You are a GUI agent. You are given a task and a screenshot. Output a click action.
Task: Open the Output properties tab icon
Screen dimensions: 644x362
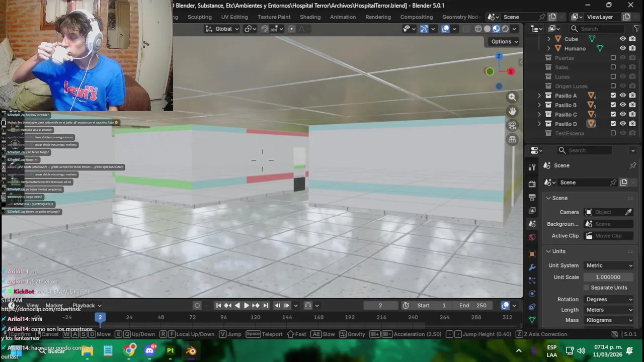pyautogui.click(x=532, y=197)
